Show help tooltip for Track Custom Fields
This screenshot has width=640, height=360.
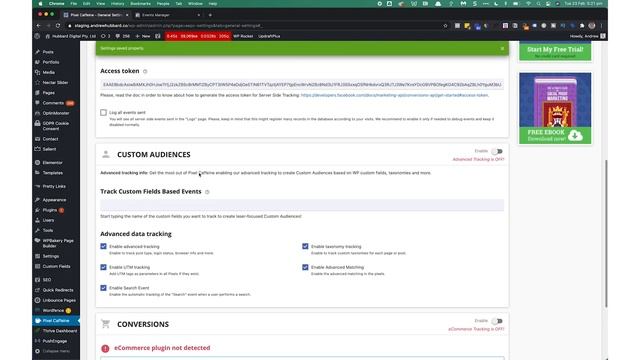point(207,192)
